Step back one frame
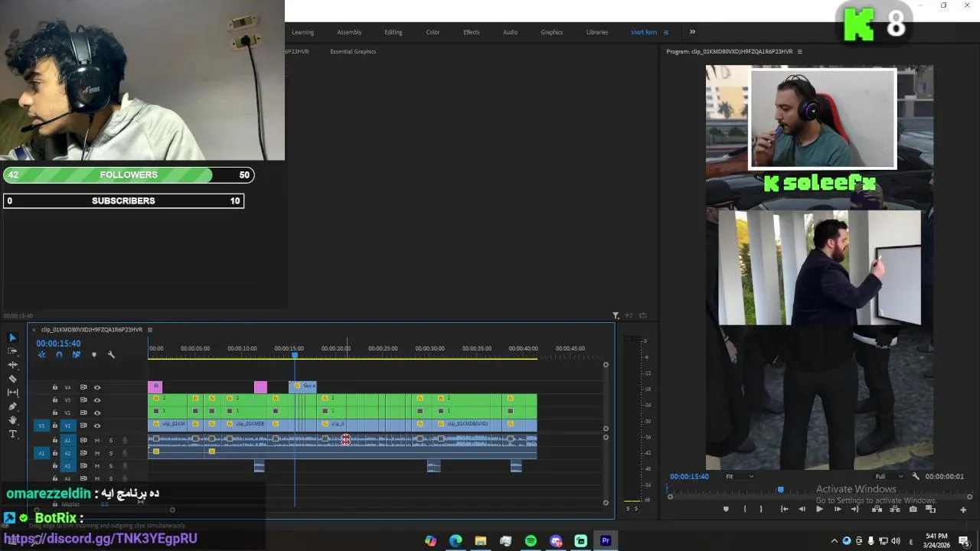Image resolution: width=980 pixels, height=551 pixels. pyautogui.click(x=802, y=509)
